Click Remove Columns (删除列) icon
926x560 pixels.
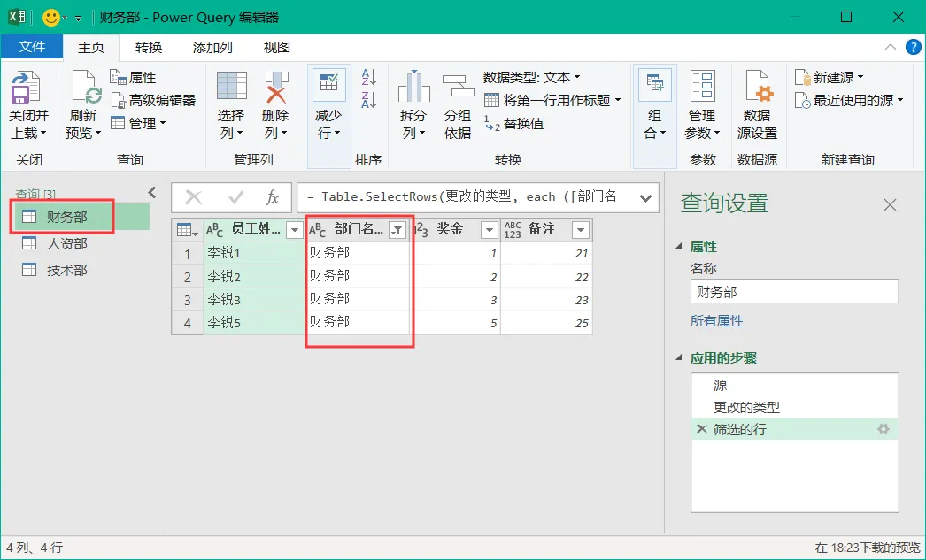pos(276,88)
